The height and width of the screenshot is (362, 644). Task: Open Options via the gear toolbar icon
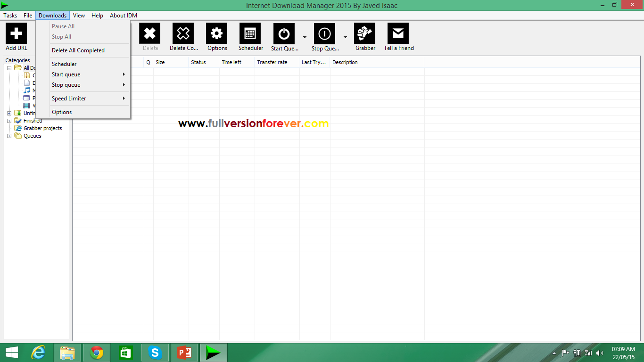(216, 33)
